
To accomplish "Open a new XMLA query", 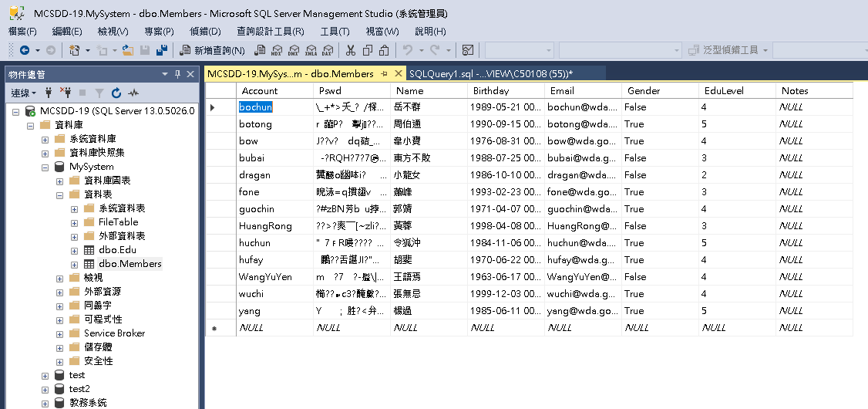I will click(x=311, y=50).
